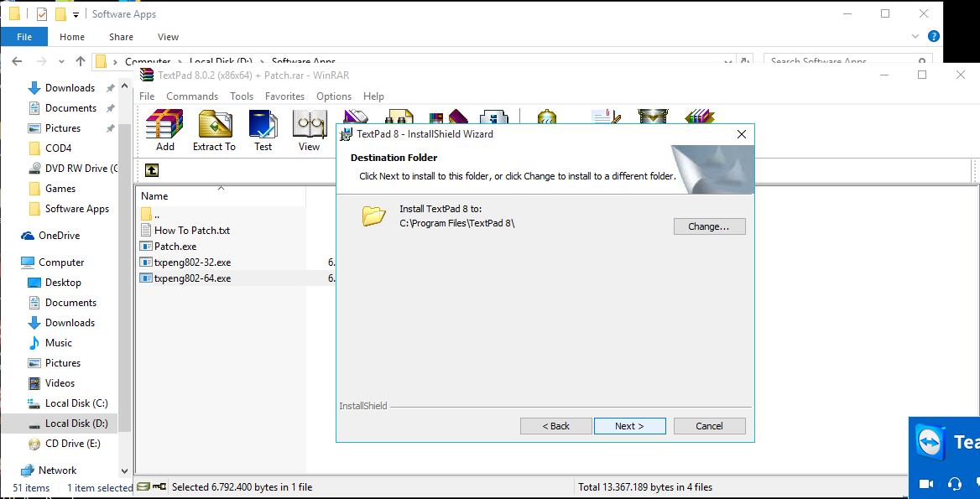Select CD Drive (E:) in navigation pane
Image resolution: width=980 pixels, height=499 pixels.
pyautogui.click(x=65, y=444)
